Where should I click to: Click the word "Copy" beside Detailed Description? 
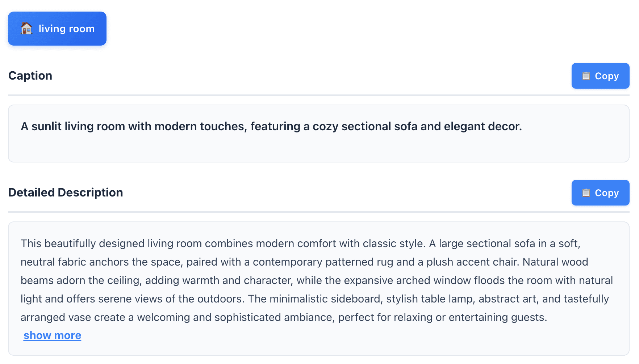(607, 193)
